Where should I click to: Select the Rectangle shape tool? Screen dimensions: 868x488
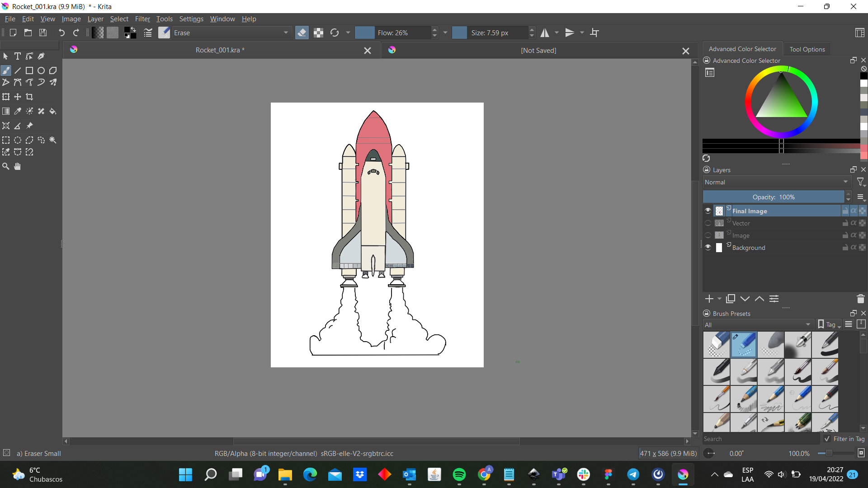click(x=29, y=70)
